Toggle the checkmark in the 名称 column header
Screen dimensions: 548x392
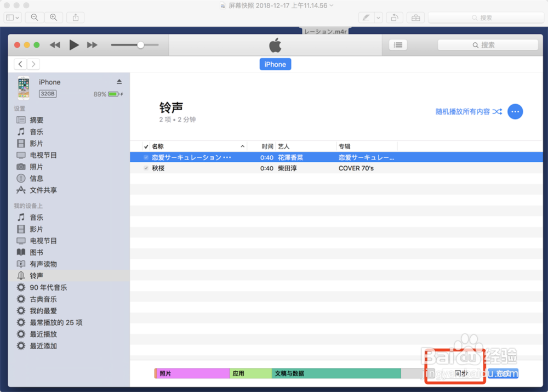146,146
